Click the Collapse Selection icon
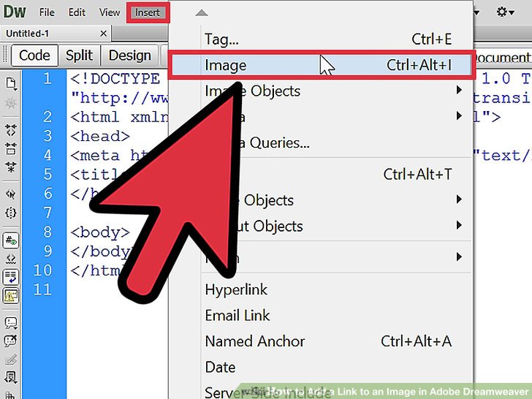The height and width of the screenshot is (399, 532). (11, 149)
